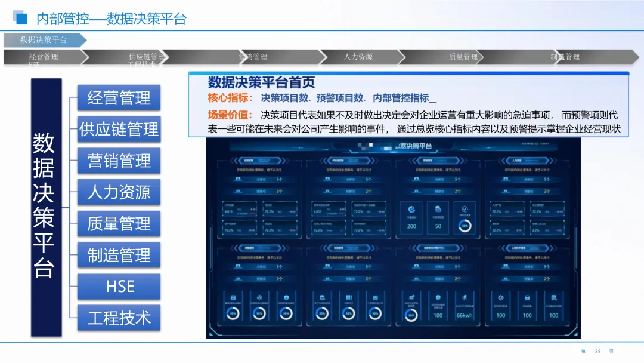644x363 pixels.
Task: Select the gray 经营管理 arrow in the process bar
Action: pyautogui.click(x=46, y=57)
